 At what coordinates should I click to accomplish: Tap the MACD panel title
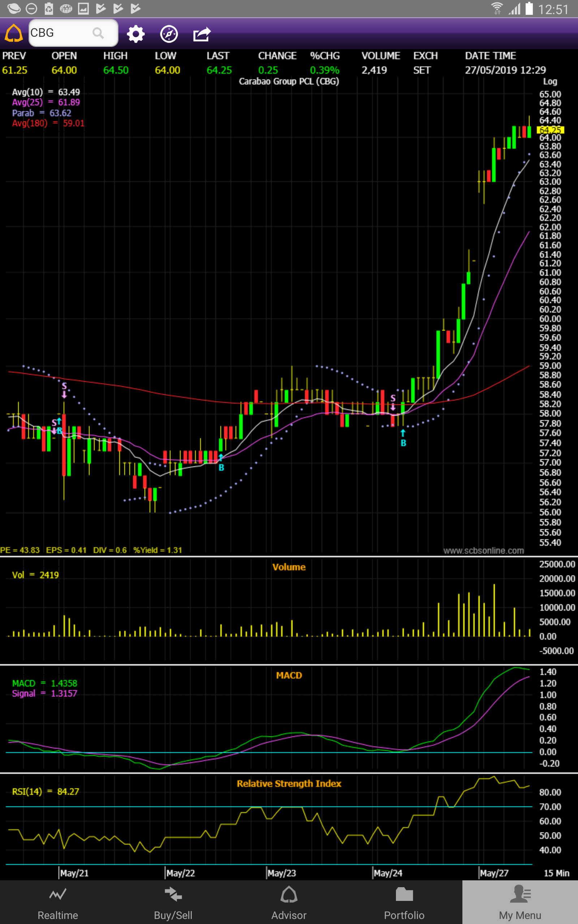[x=289, y=675]
